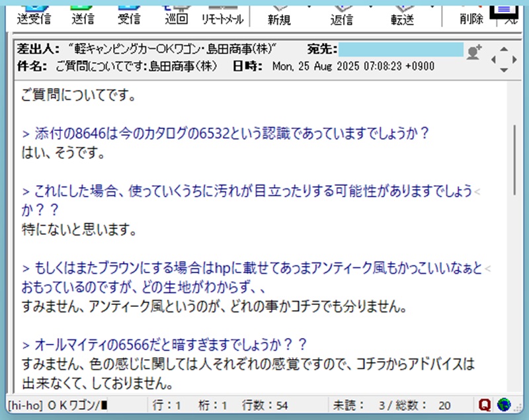Click the first body line ご質問についてです。

[79, 95]
